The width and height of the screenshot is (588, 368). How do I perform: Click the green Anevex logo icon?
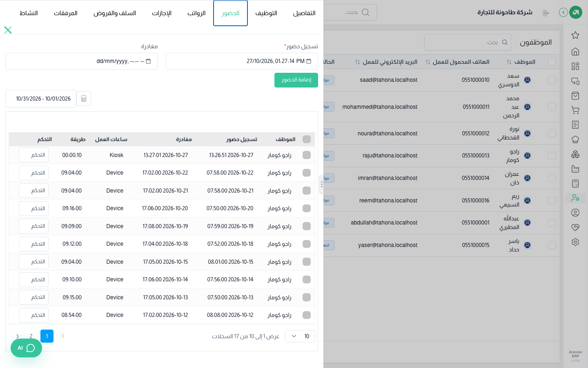[x=576, y=12]
